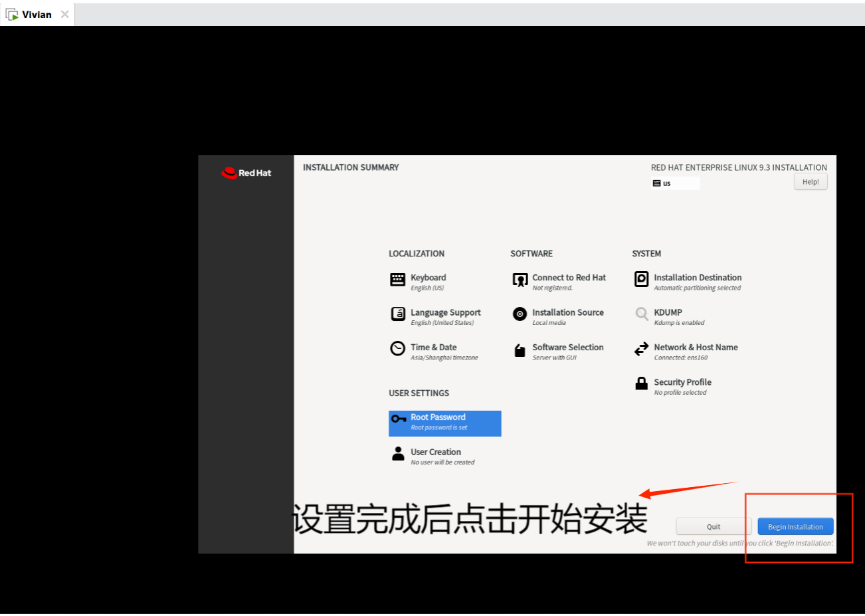Open Software Selection settings
The height and width of the screenshot is (616, 865).
[567, 348]
